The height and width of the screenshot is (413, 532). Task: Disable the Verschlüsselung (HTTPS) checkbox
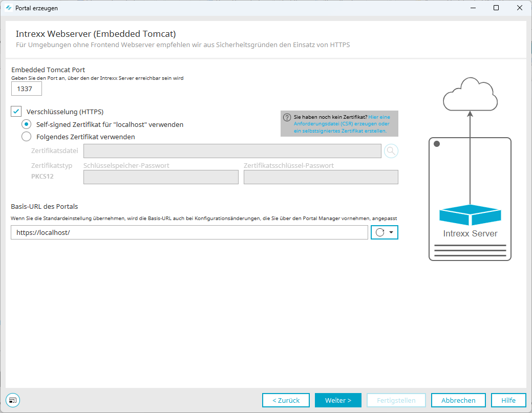(16, 112)
